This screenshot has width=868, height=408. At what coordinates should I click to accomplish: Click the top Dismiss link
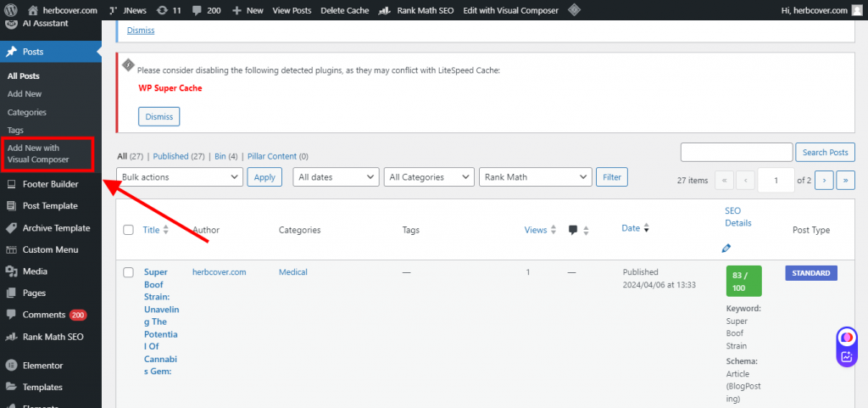point(141,31)
